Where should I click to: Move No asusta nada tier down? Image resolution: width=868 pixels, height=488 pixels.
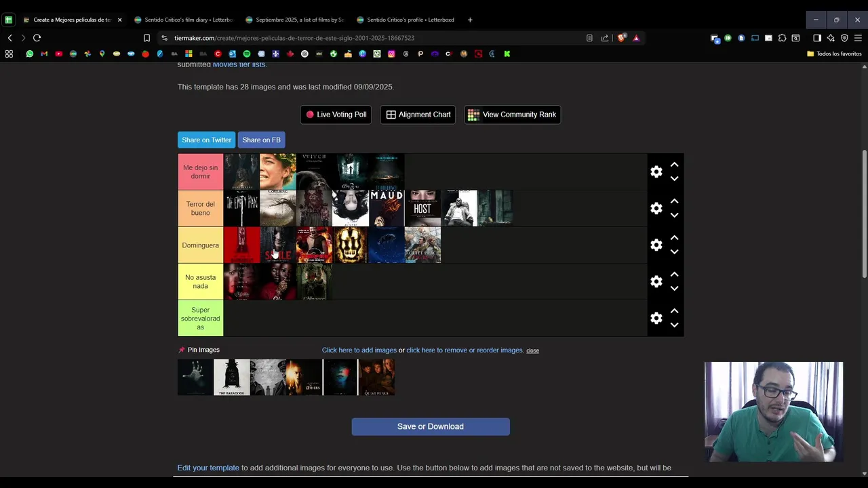coord(674,289)
